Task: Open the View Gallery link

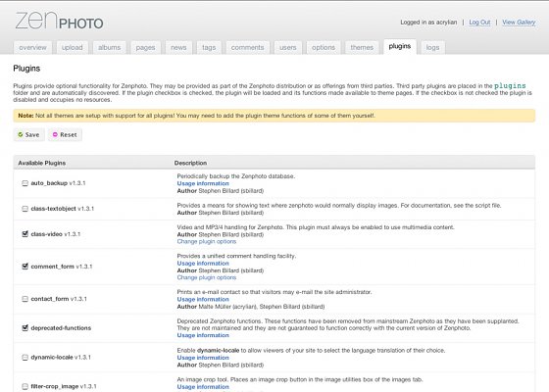Action: (x=519, y=23)
